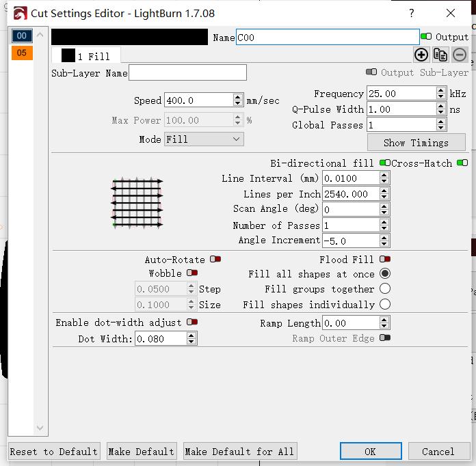Select Fill shapes individually option

[384, 304]
